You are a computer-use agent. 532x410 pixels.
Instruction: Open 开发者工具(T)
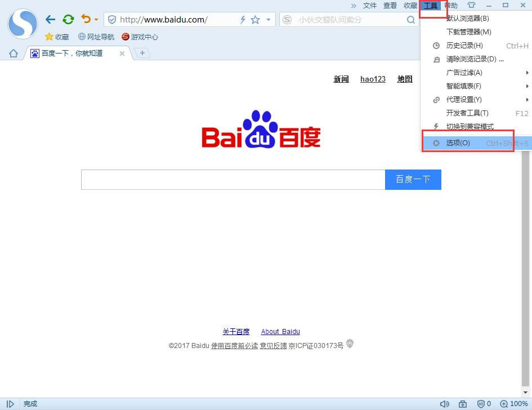click(x=476, y=113)
